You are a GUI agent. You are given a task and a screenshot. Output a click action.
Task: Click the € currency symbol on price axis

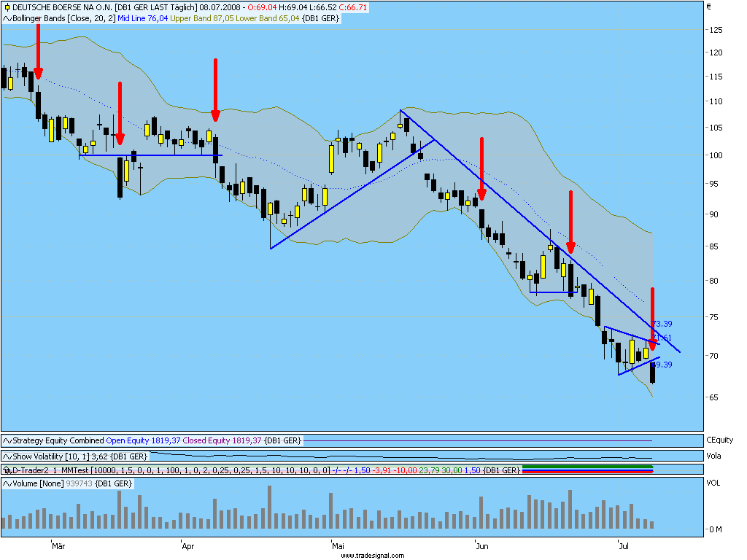709,7
